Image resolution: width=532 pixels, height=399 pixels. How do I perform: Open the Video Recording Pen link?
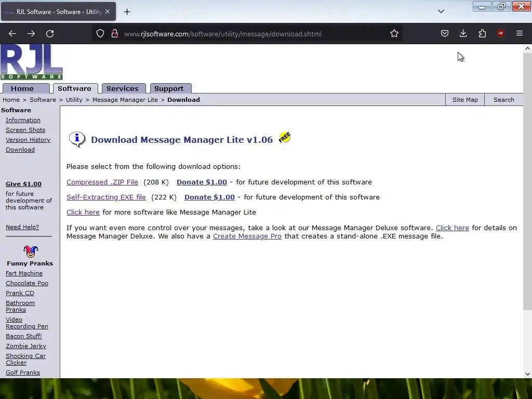coord(27,323)
